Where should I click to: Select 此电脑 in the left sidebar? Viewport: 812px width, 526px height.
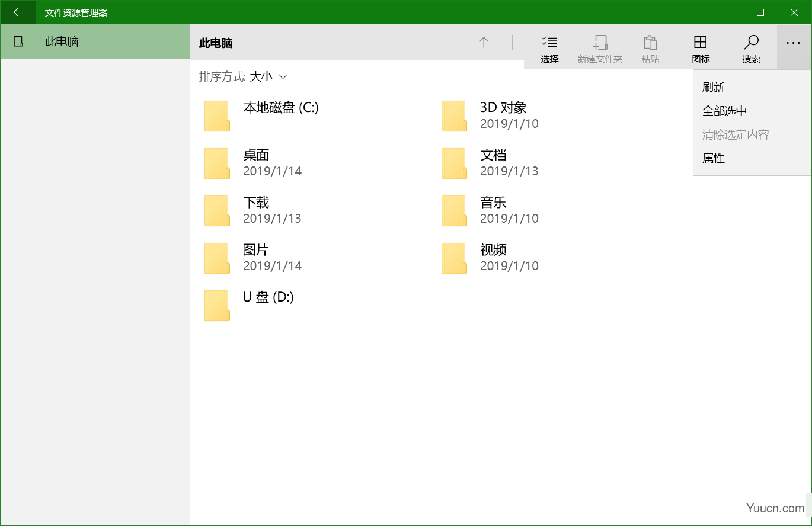click(x=95, y=42)
